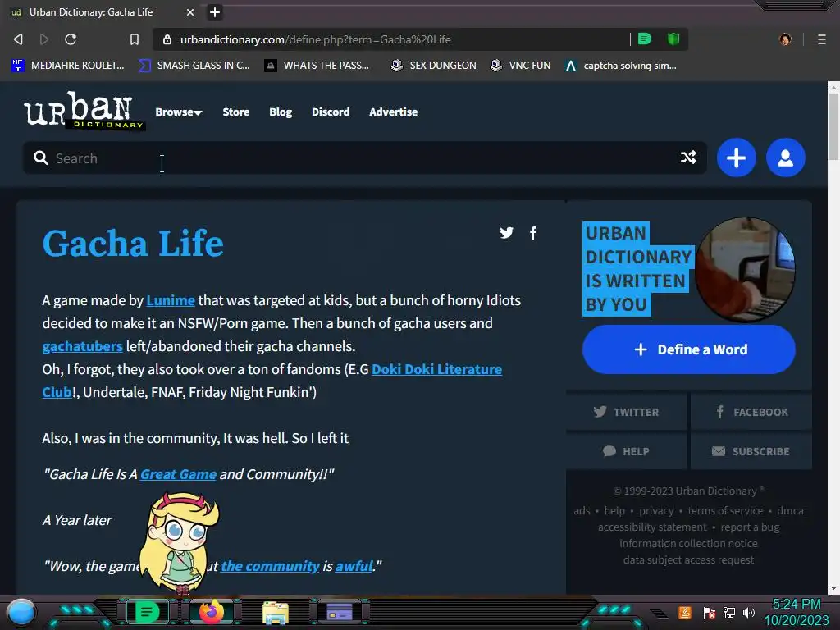This screenshot has height=630, width=840.
Task: Click the address bar URL
Action: (316, 39)
